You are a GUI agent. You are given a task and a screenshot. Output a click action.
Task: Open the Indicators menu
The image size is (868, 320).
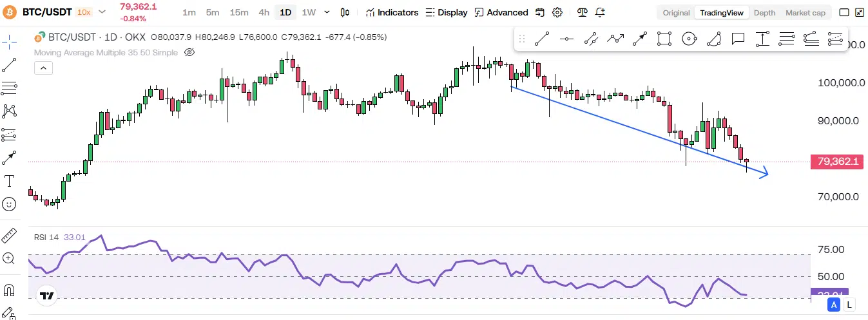pos(392,12)
